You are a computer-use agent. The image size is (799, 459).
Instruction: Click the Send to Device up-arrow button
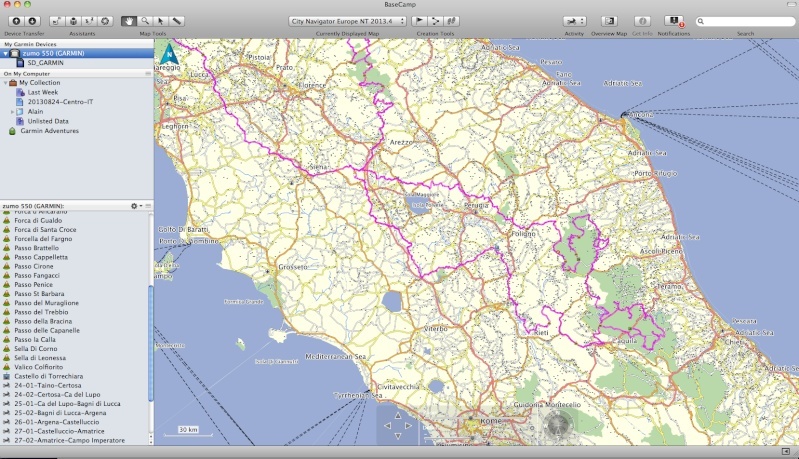click(16, 21)
